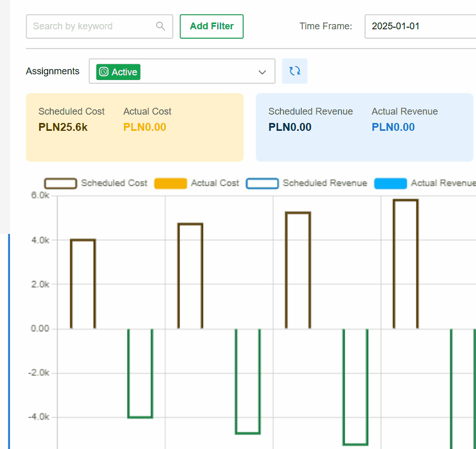Click the Actual Revenue PLN0.00 value
This screenshot has width=476, height=449.
tap(393, 127)
